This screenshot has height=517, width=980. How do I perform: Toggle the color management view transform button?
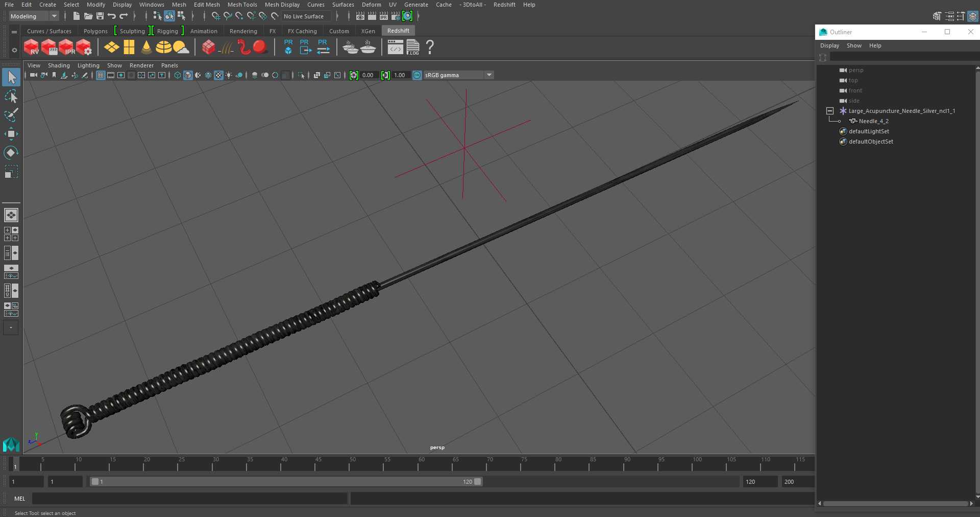coord(417,75)
